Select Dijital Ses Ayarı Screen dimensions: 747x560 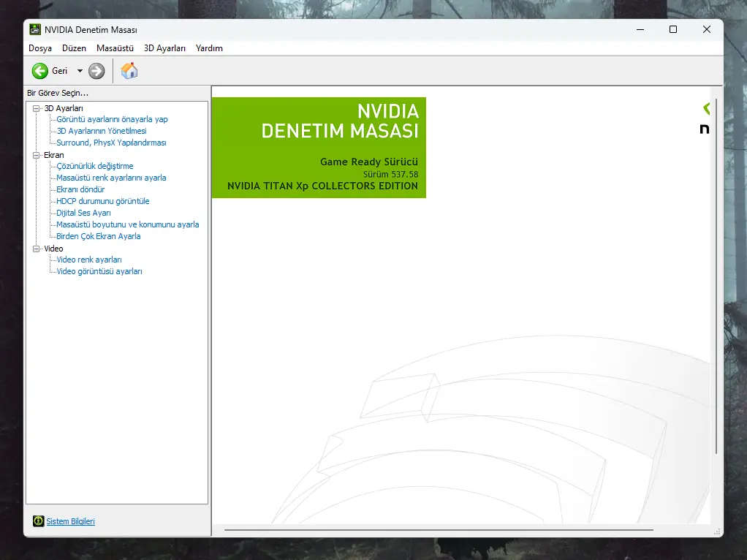pyautogui.click(x=83, y=213)
